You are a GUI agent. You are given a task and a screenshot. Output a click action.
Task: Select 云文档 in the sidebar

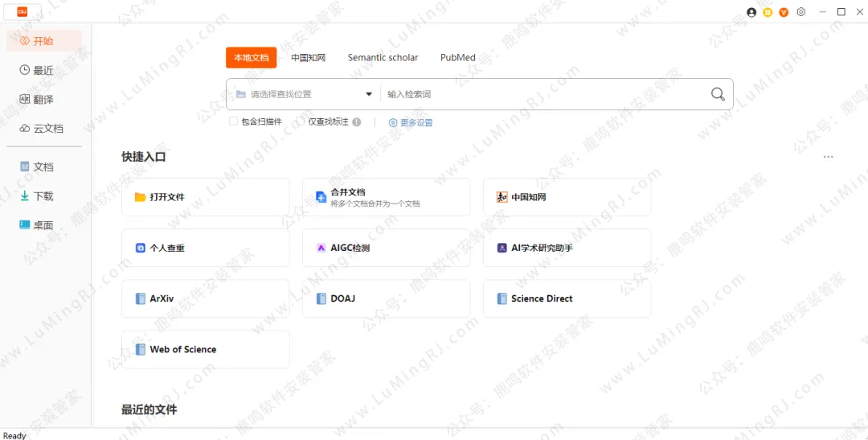[x=43, y=129]
